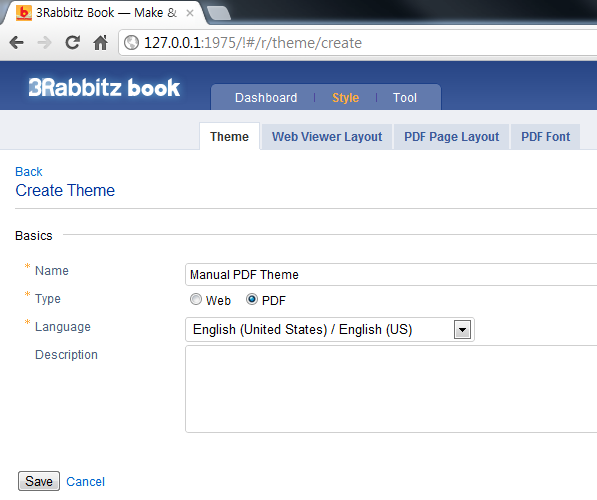This screenshot has width=597, height=500.
Task: Select the PDF type radio button
Action: (x=252, y=299)
